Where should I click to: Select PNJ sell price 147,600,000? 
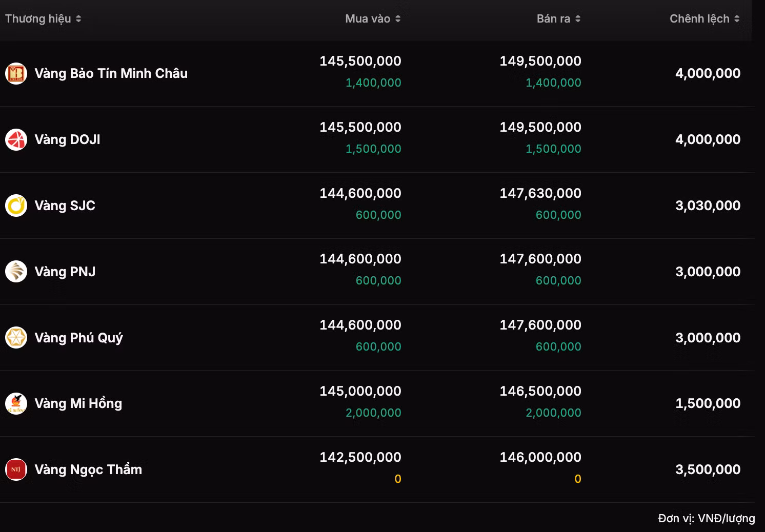[x=540, y=259]
